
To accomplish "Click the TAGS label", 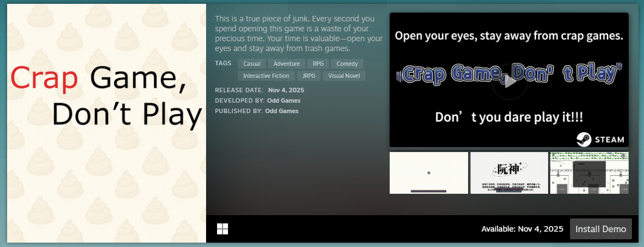I will 223,63.
